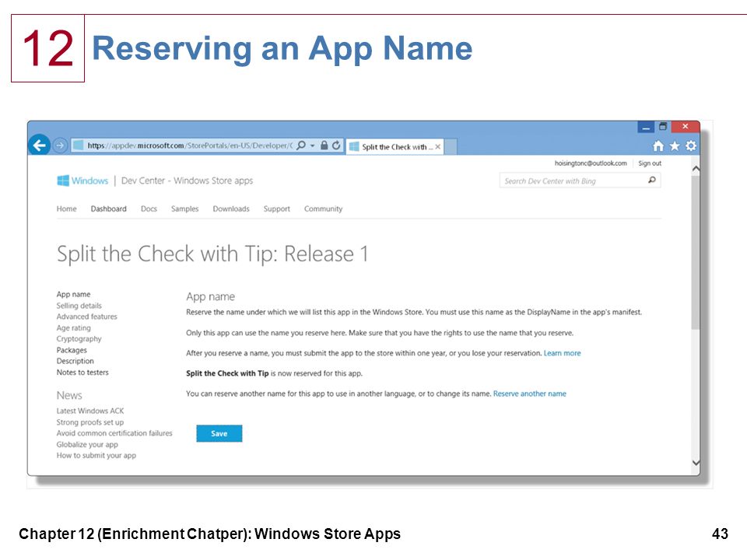Click the Learn more link
Image resolution: width=747 pixels, height=560 pixels.
(x=562, y=353)
